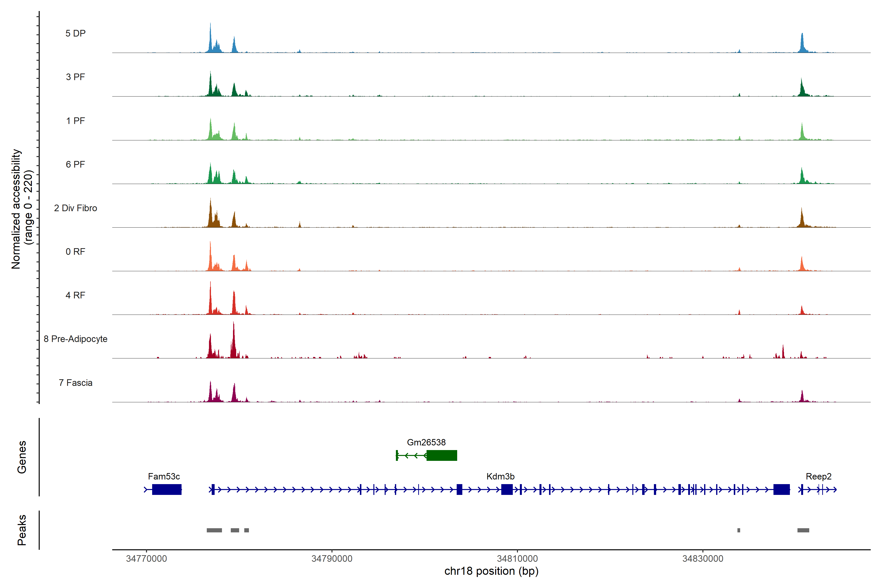The image size is (882, 588).
Task: Click the 34790000 axis tick label
Action: (x=332, y=558)
